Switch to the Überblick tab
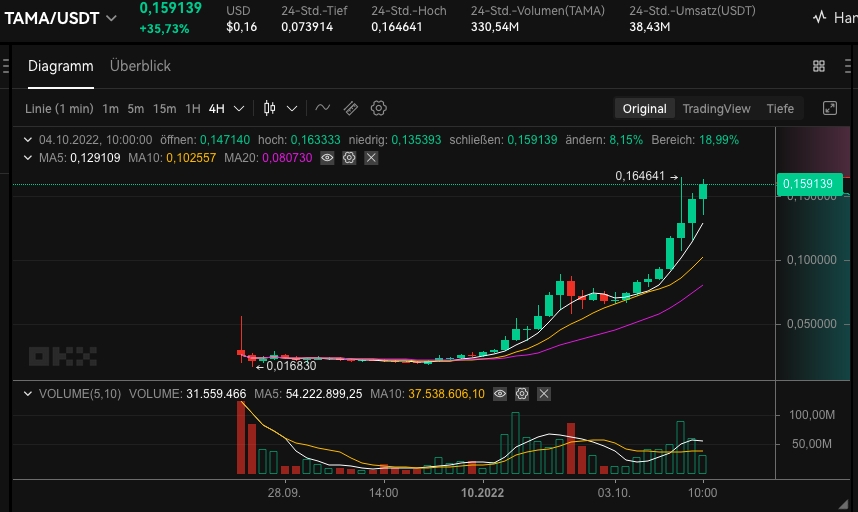Screen dimensions: 858x512 [x=140, y=66]
